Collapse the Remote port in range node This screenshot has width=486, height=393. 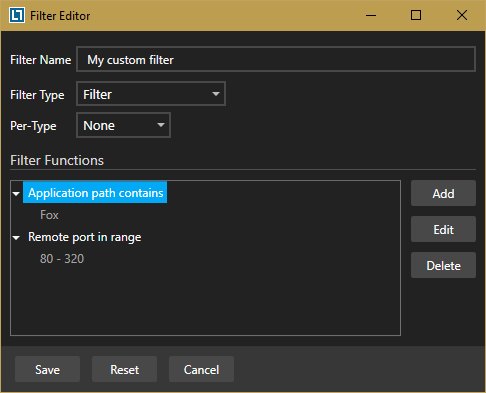click(16, 238)
